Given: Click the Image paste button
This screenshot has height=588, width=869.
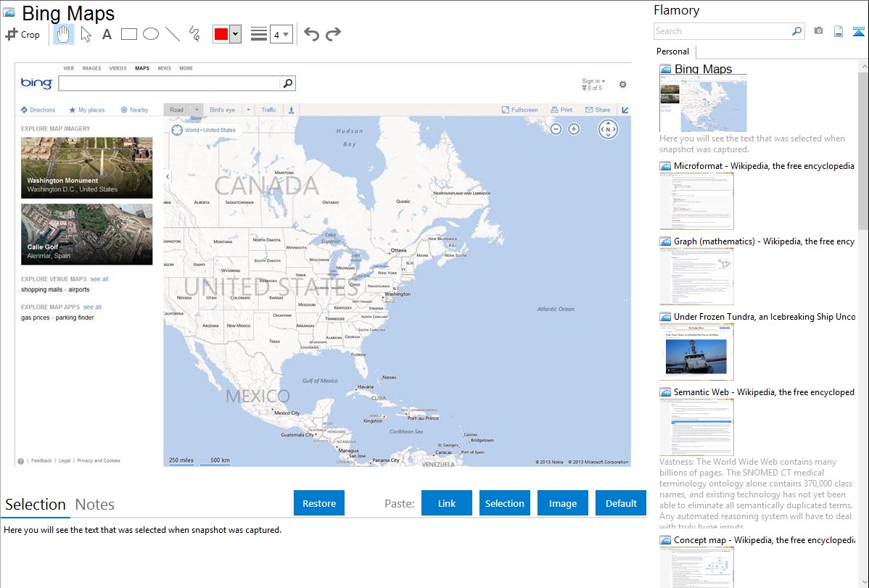Looking at the screenshot, I should pos(562,503).
